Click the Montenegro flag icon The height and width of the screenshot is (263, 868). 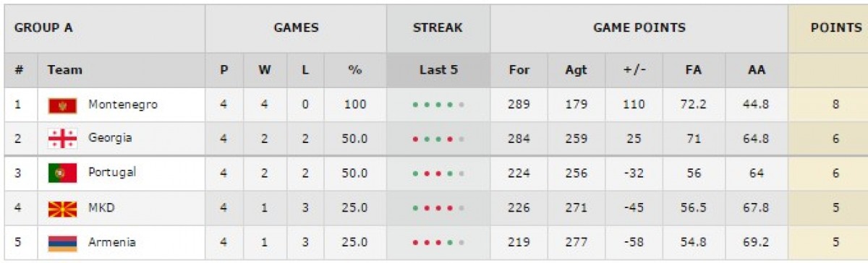(x=62, y=106)
